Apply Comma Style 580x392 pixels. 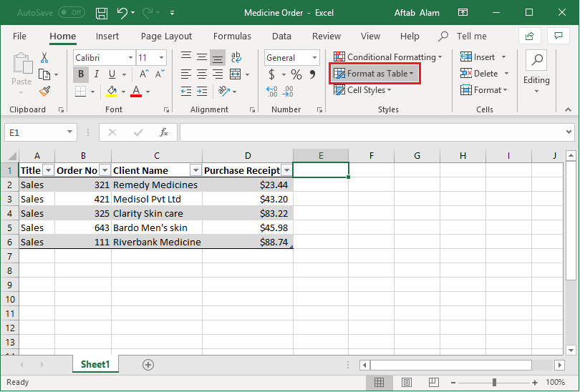[x=313, y=74]
